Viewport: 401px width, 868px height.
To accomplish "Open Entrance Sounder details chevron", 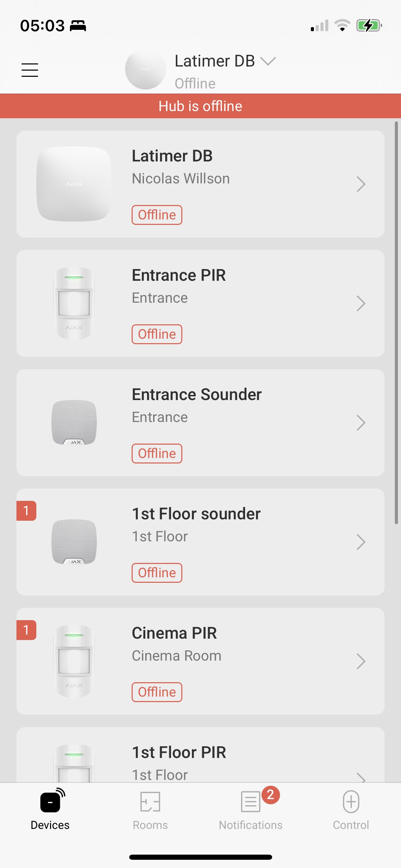I will click(x=361, y=423).
